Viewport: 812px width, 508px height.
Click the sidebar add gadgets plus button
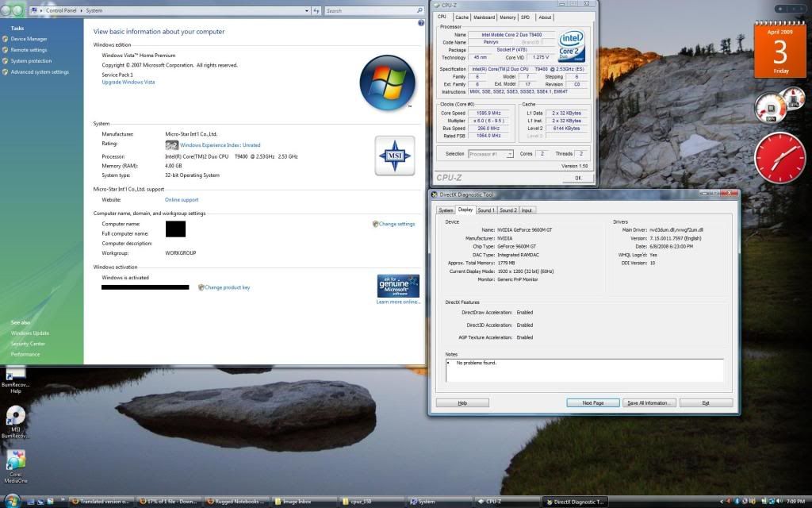(780, 9)
